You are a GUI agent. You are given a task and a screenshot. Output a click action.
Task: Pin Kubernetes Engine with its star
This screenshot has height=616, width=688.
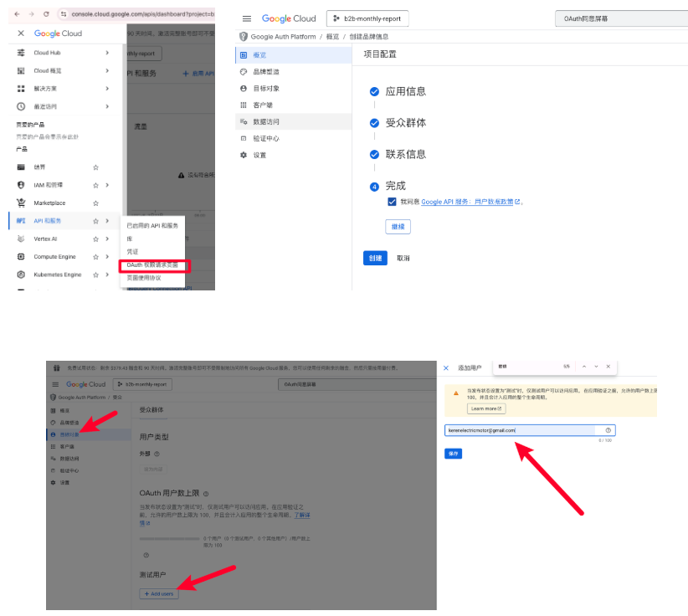click(95, 275)
